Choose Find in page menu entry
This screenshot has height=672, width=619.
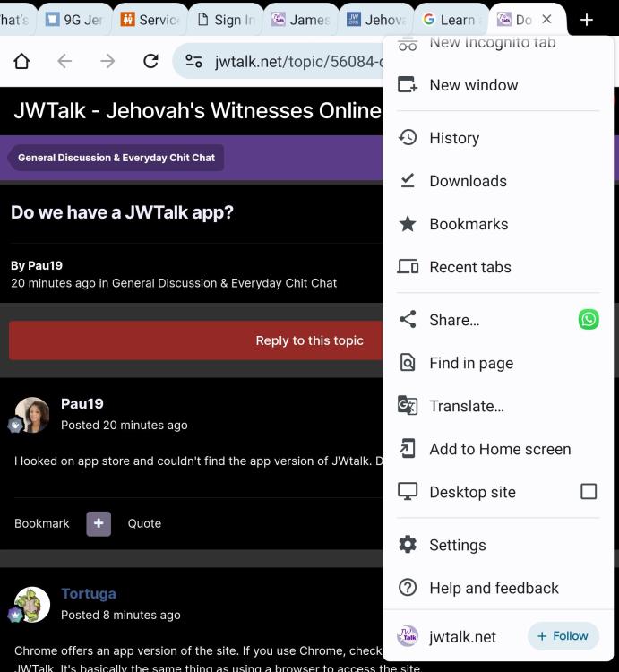click(498, 363)
